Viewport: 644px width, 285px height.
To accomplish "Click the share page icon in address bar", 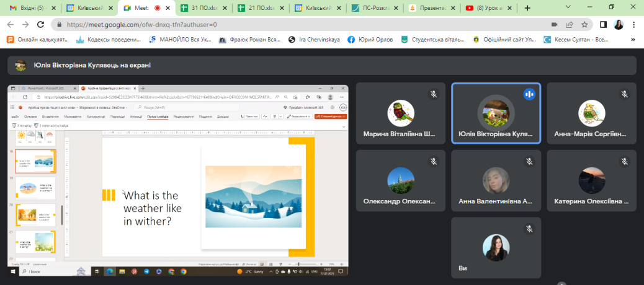I will click(x=569, y=25).
